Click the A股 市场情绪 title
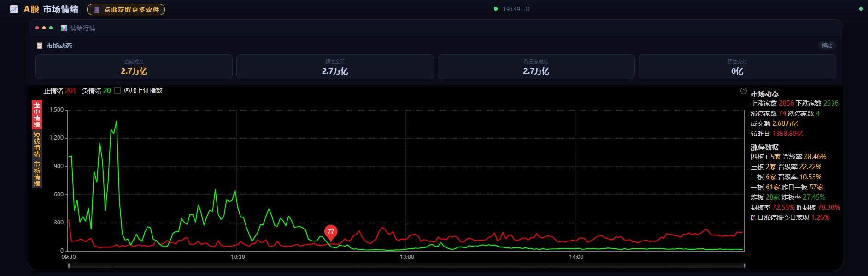 (51, 9)
